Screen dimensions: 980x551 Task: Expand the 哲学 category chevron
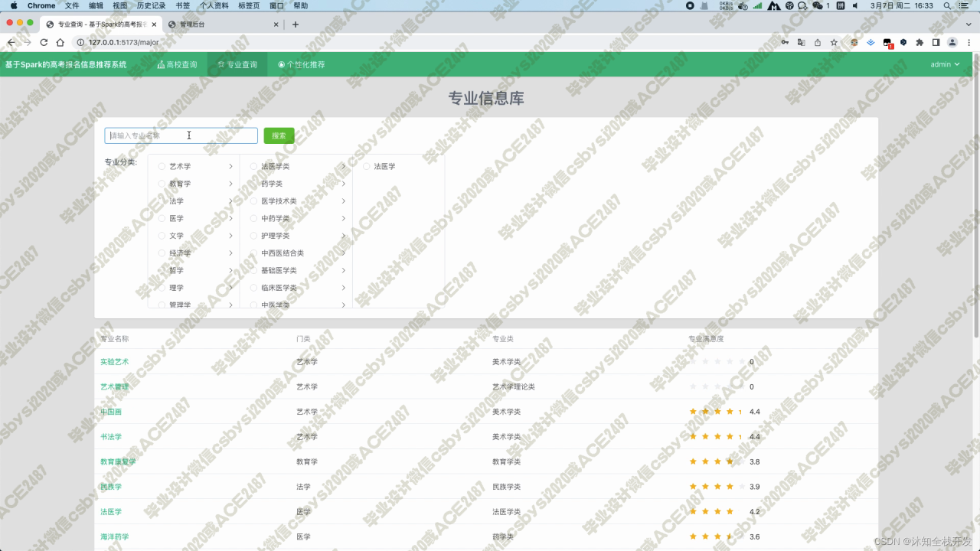point(230,270)
